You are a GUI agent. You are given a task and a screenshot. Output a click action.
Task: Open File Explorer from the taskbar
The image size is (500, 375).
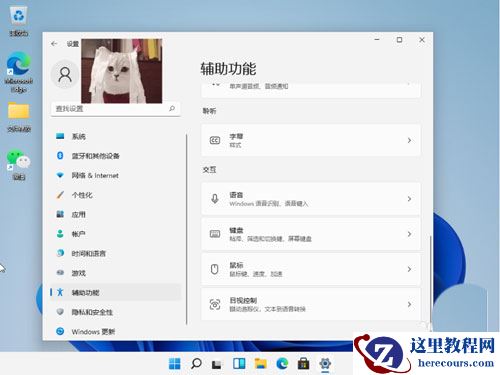[260, 363]
